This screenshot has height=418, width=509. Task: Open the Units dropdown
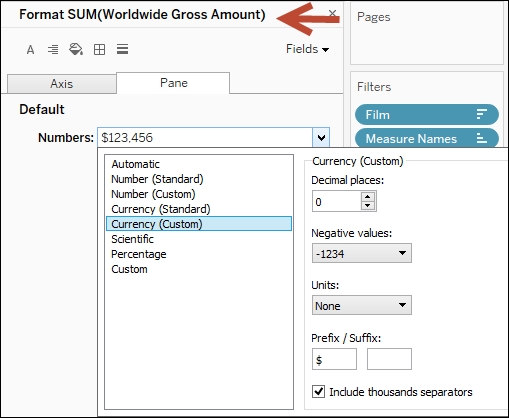point(362,305)
